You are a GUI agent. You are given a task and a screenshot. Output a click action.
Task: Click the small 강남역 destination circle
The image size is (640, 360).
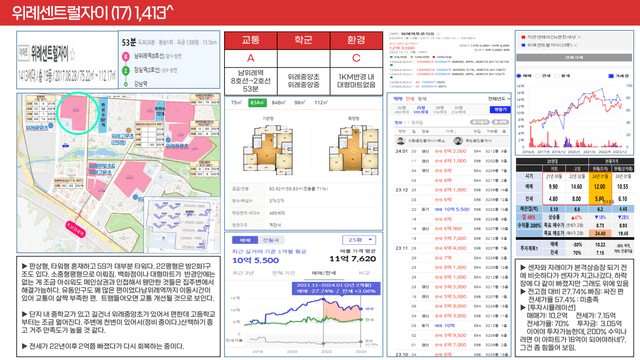click(x=126, y=84)
